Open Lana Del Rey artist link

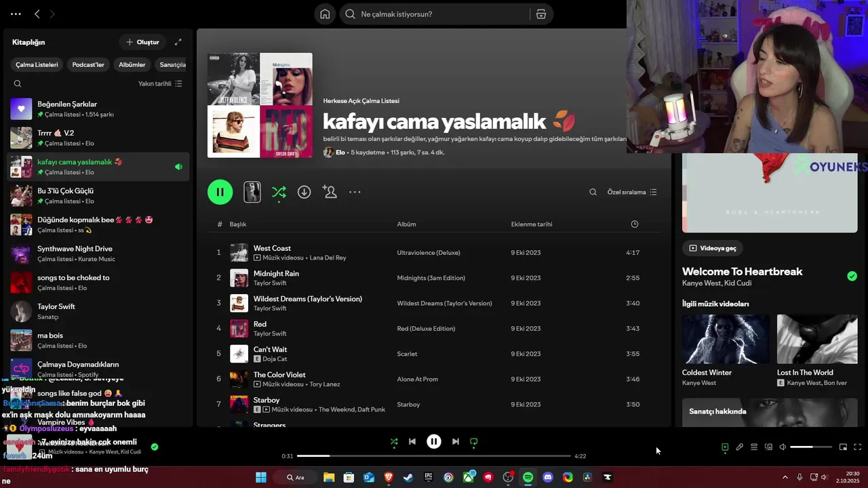pos(328,258)
